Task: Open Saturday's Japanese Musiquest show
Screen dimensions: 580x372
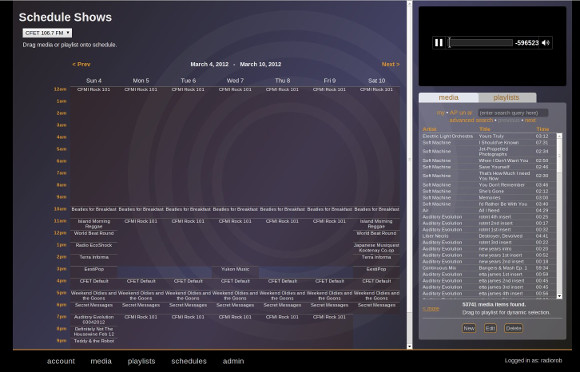Action: 377,248
